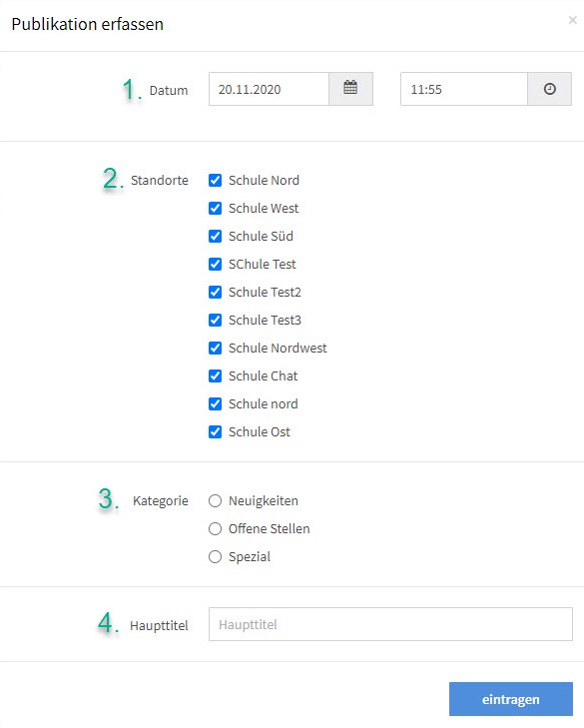
Task: Toggle the Schule Chat checkbox
Action: [215, 375]
